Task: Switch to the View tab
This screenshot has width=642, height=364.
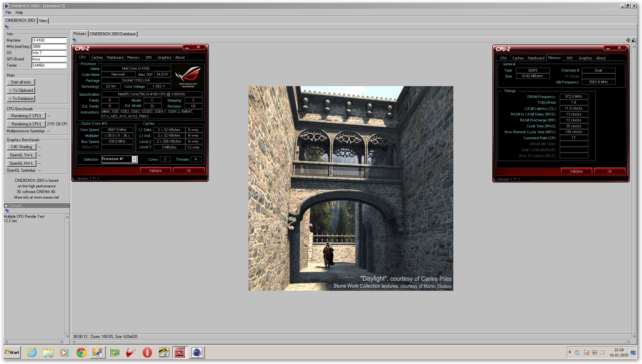Action: [x=43, y=21]
